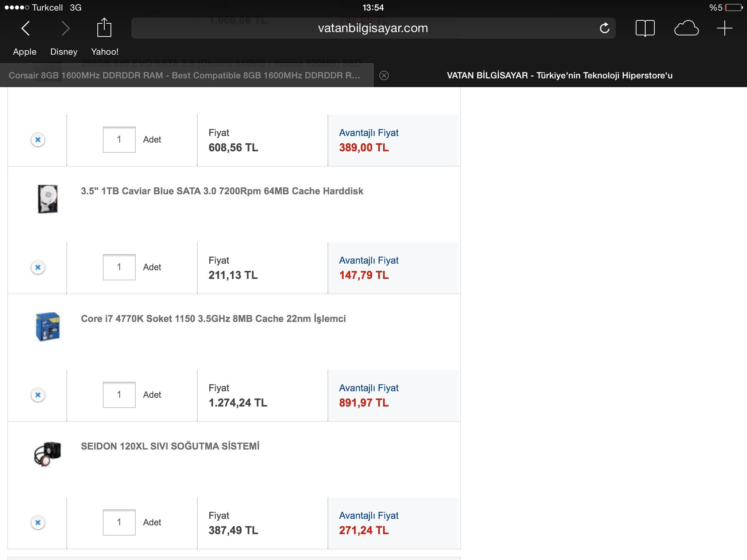Image resolution: width=747 pixels, height=560 pixels.
Task: Tap the Safari forward arrow
Action: click(x=65, y=28)
